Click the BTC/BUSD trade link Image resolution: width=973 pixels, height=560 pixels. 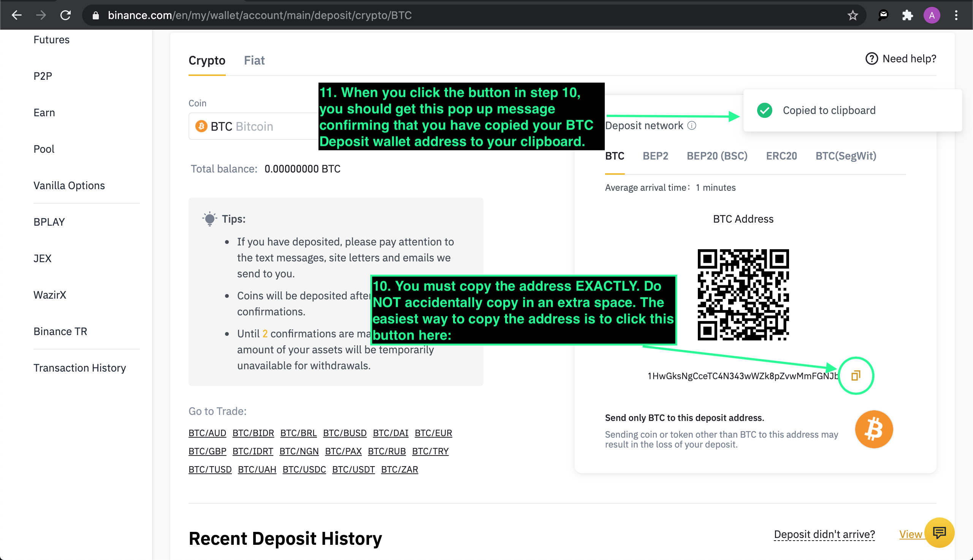(x=345, y=433)
